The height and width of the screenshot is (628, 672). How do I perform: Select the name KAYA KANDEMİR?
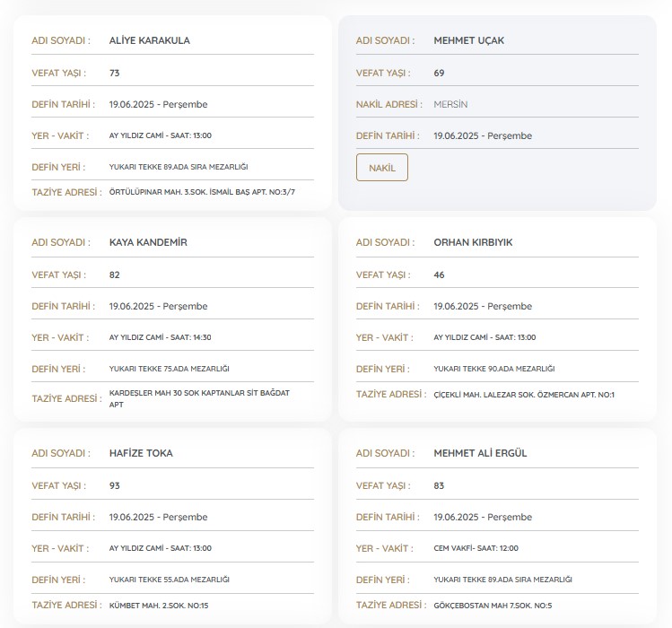(148, 242)
